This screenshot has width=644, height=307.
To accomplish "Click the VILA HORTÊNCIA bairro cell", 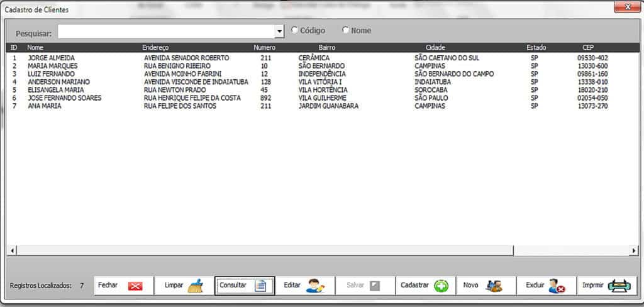I will [323, 90].
